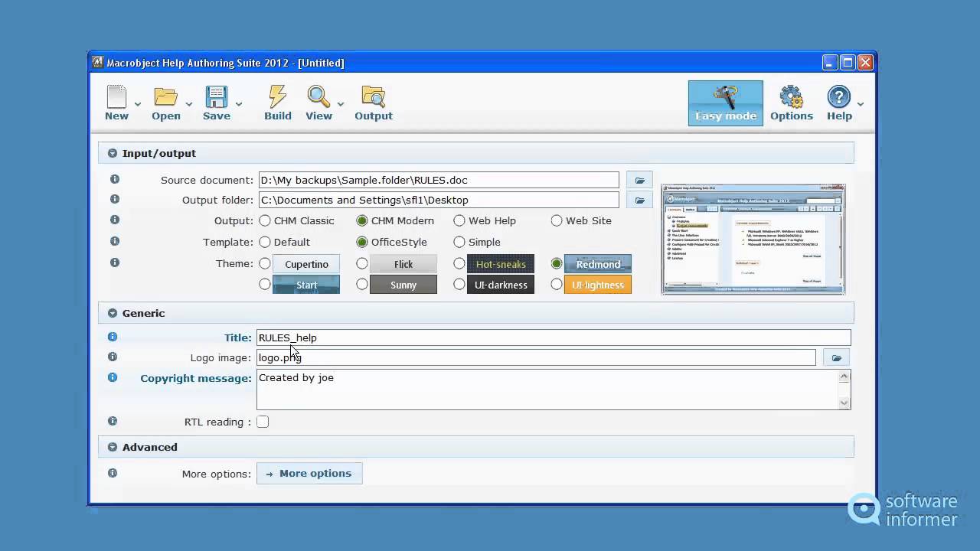This screenshot has width=980, height=551.
Task: Browse for Output folder location
Action: [639, 200]
